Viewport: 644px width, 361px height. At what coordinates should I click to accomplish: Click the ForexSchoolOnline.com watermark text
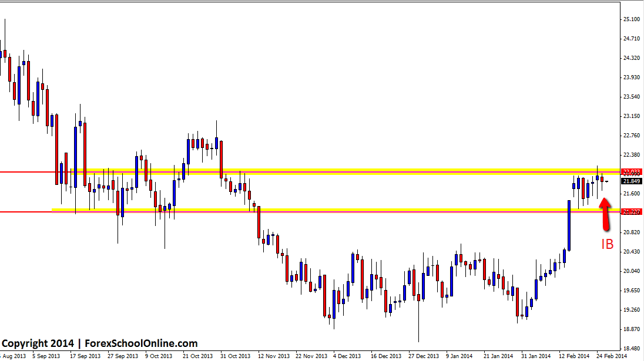[141, 343]
